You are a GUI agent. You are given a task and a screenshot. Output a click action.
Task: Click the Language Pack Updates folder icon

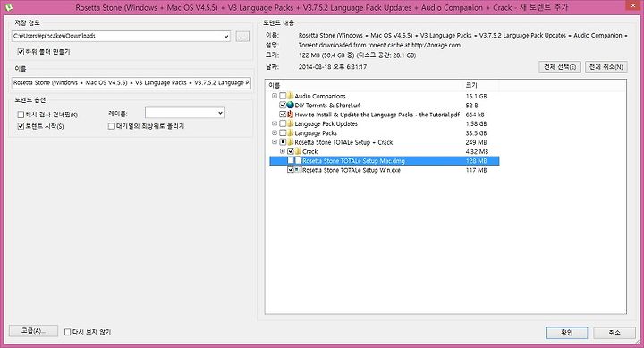[x=291, y=123]
